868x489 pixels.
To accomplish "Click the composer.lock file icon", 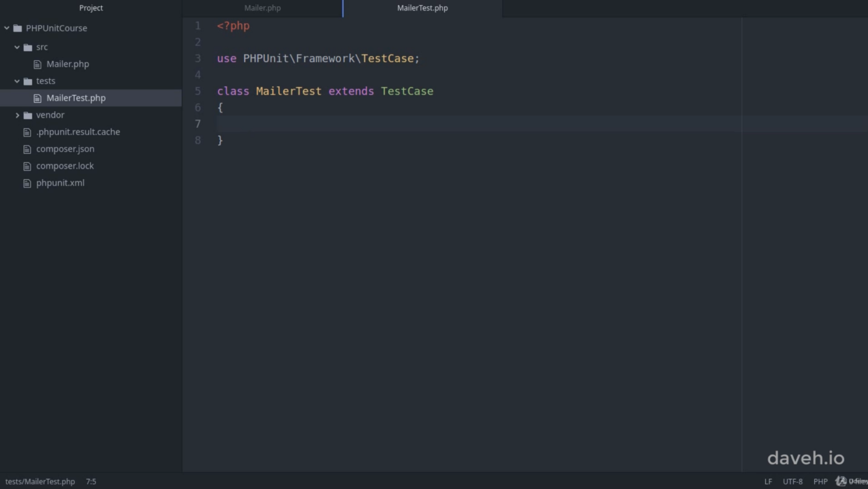I will pyautogui.click(x=27, y=166).
